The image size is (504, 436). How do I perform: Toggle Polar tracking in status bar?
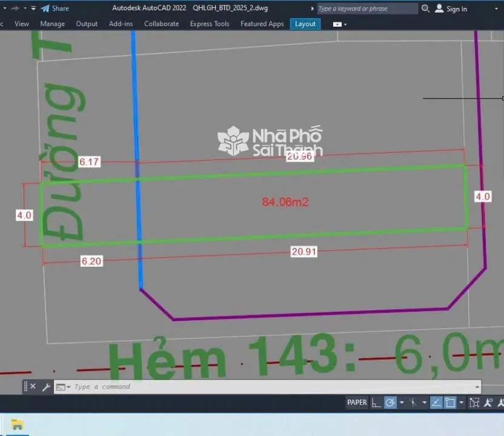pos(390,403)
